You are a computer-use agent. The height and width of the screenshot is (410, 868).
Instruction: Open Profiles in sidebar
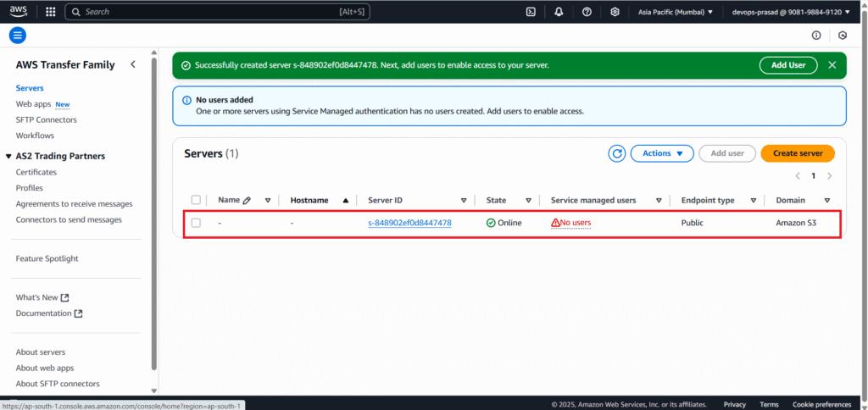pos(30,188)
